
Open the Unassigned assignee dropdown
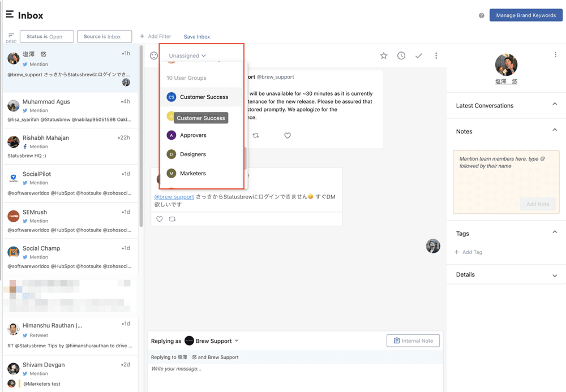coord(187,55)
